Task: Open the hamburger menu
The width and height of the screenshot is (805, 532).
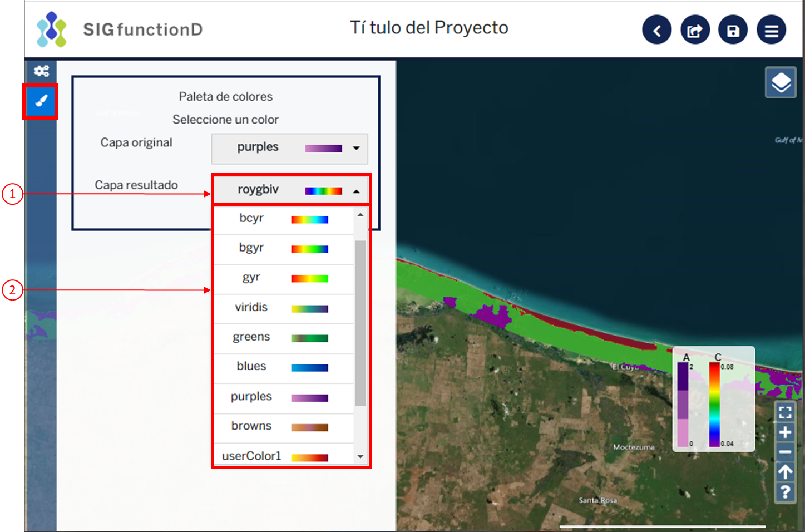Action: 772,30
